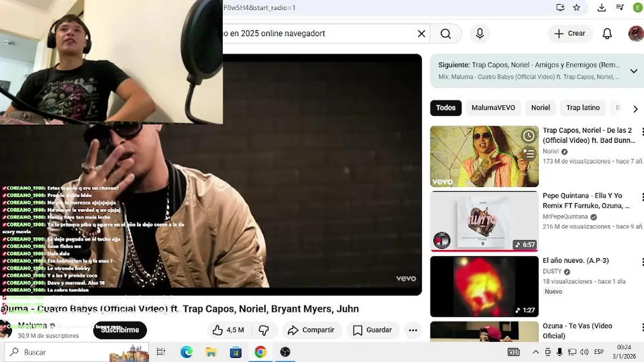Open Chrome downloads icon

pos(602,8)
